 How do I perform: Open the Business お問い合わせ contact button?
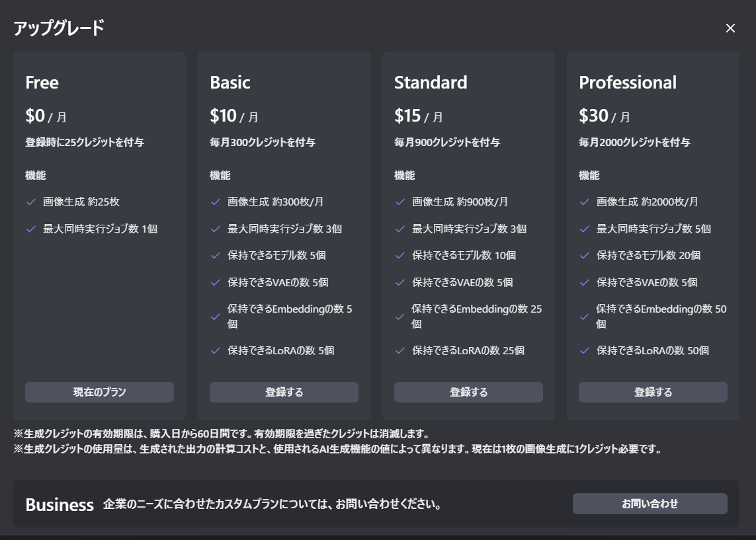650,504
